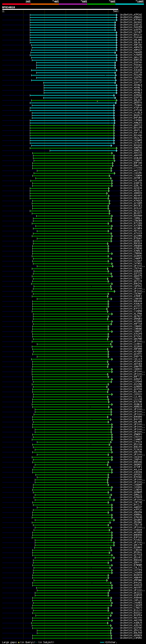The width and height of the screenshot is (146, 644).
Task: Click the label UniRef100_Q4LAR6
Action: [131, 40]
